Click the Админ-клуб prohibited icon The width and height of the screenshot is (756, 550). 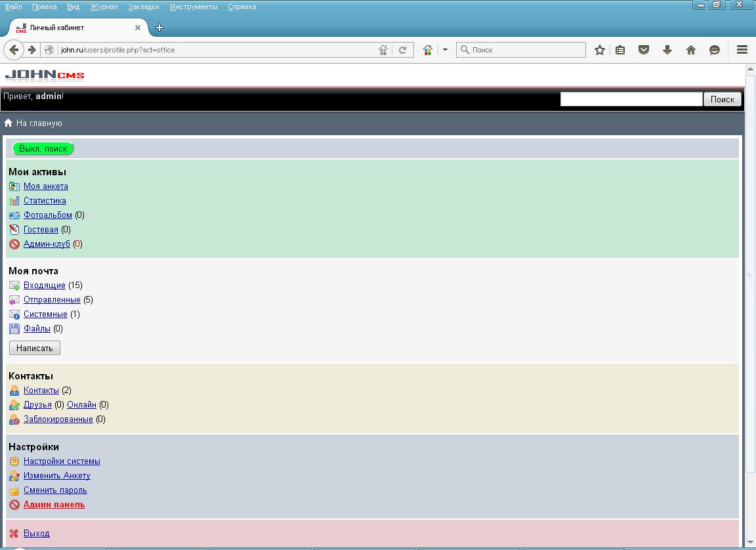[14, 244]
